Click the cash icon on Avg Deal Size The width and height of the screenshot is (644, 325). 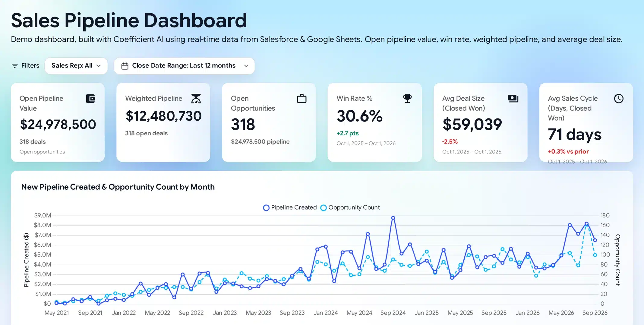[x=513, y=99]
